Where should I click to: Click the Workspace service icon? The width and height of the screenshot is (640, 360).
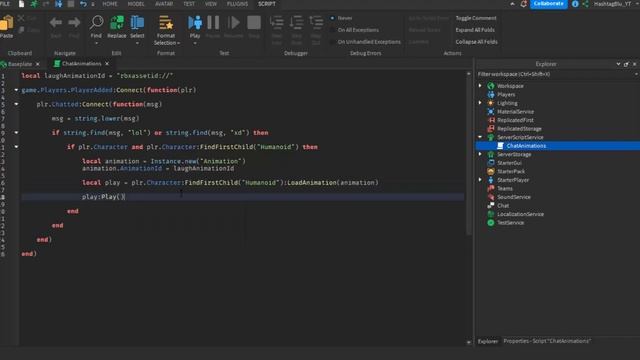point(491,86)
